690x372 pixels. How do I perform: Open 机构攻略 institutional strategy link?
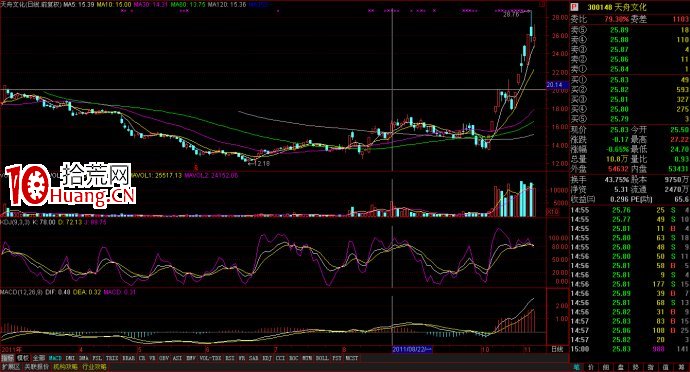(65, 366)
